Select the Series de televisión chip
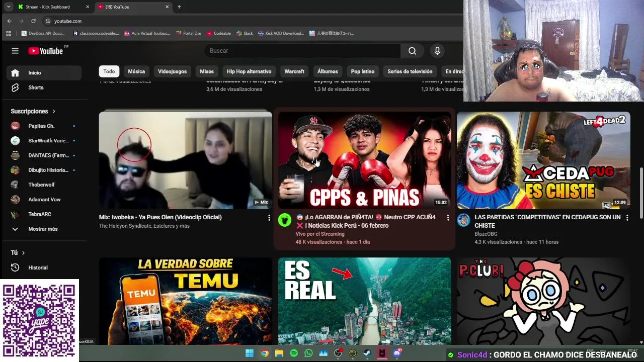Image resolution: width=644 pixels, height=362 pixels. pos(410,71)
